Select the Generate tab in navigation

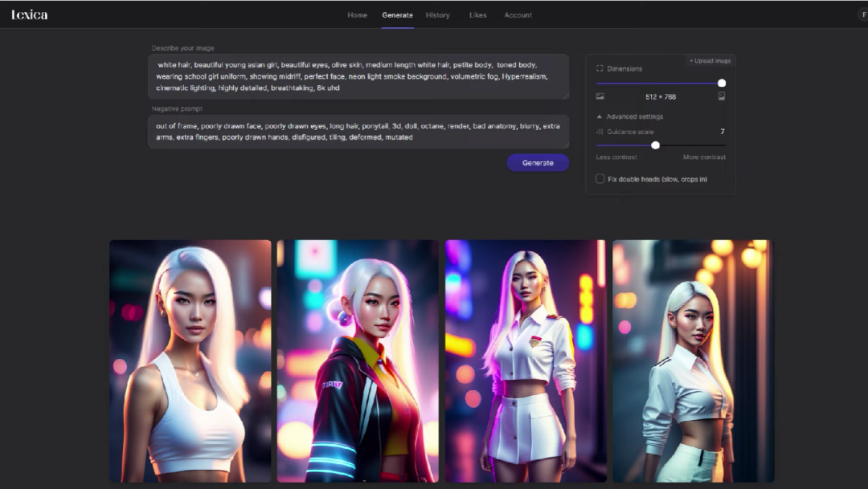pos(397,15)
